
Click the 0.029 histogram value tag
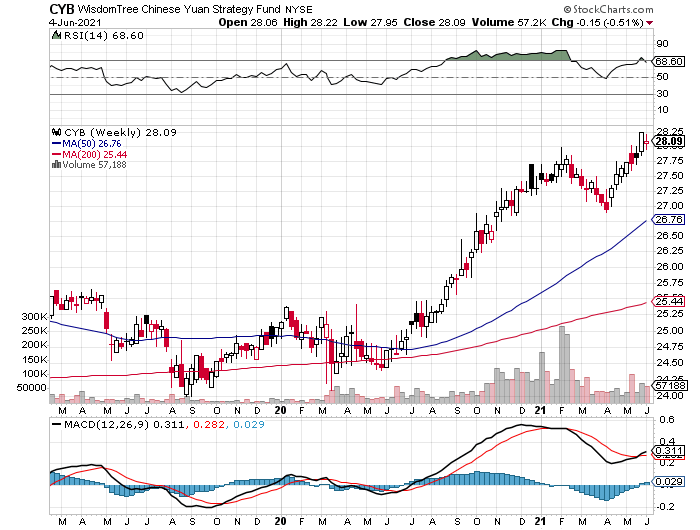pos(668,483)
